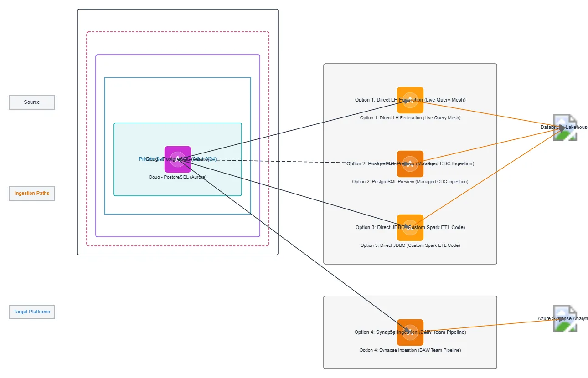Click the caption 'Doug - PostgreSQL (Aurora)' below the icon
The height and width of the screenshot is (378, 588).
tap(178, 177)
